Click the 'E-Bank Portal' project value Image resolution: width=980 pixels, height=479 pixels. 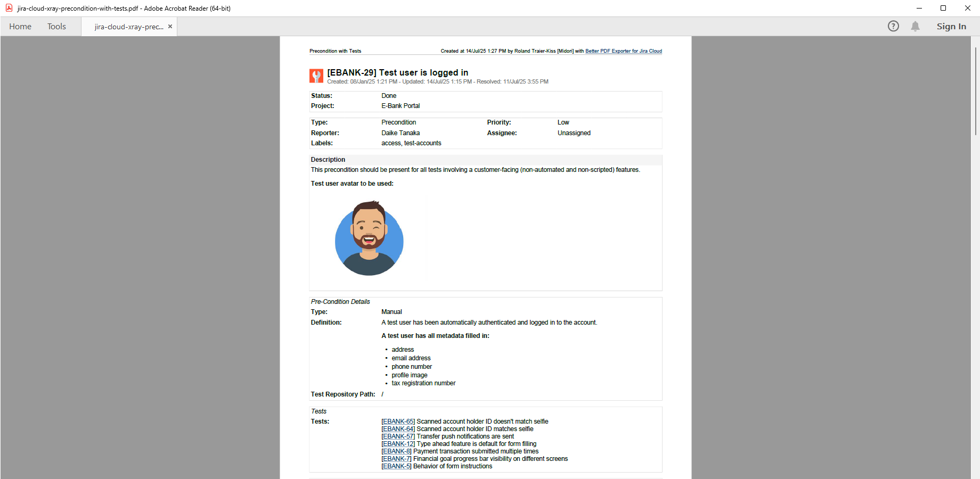[401, 106]
